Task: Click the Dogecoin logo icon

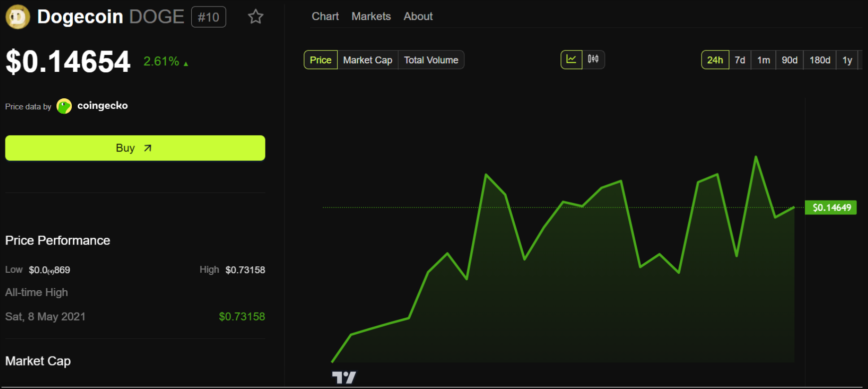Action: 17,17
